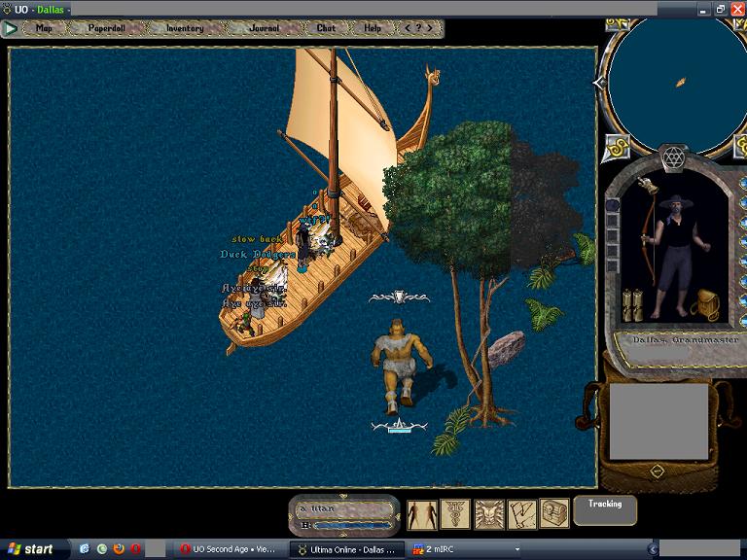Open the Inventory from the top bar
This screenshot has height=560, width=747.
coord(185,28)
